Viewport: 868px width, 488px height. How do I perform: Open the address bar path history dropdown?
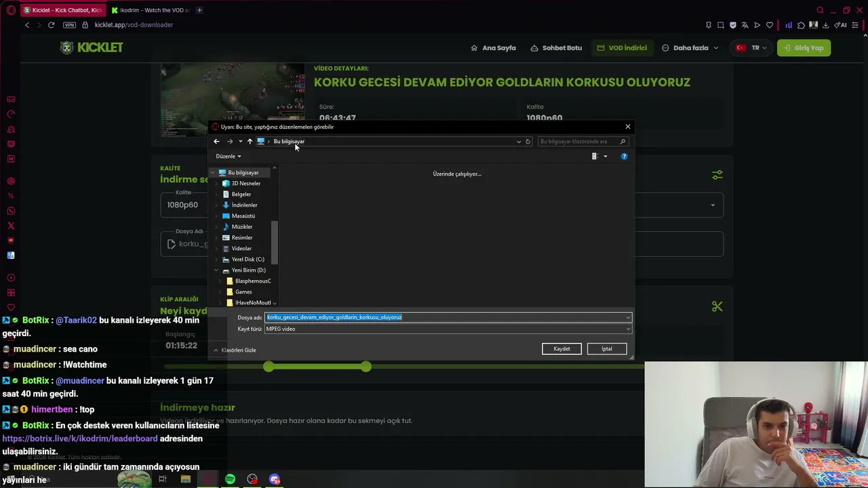[519, 142]
